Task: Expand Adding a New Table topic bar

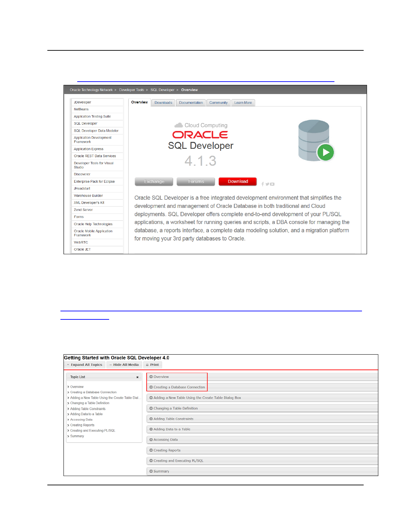Action: click(262, 398)
